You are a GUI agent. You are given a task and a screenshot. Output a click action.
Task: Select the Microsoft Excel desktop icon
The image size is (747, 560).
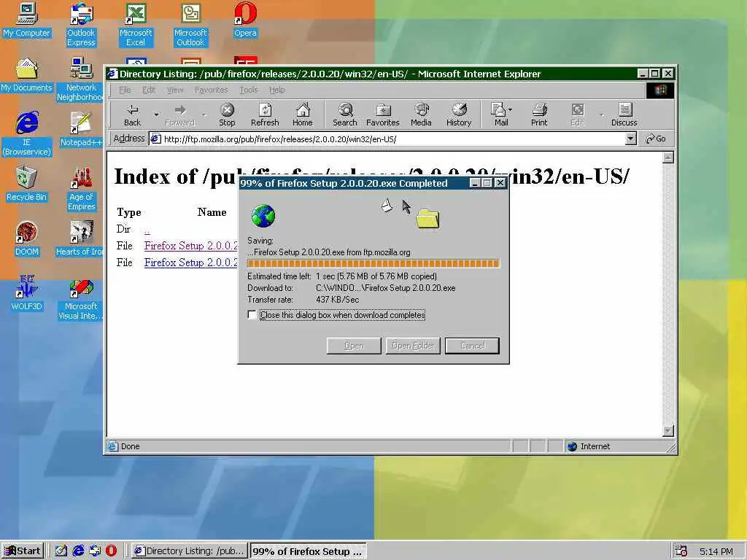pos(136,25)
